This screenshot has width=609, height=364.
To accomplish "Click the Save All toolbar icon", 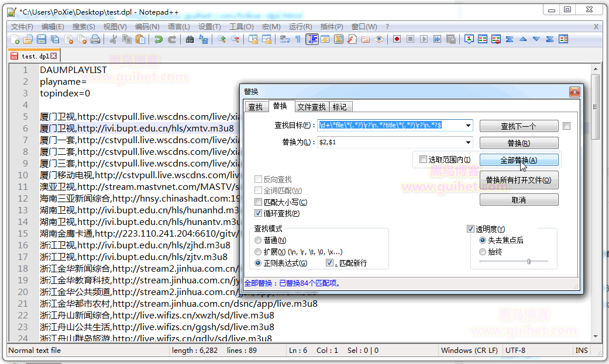I will pyautogui.click(x=55, y=39).
